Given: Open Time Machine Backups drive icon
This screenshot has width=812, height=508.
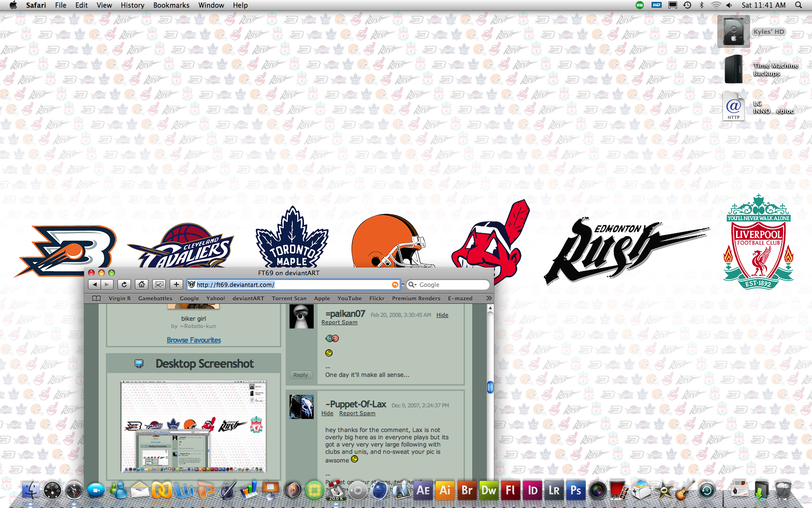Looking at the screenshot, I should tap(734, 69).
